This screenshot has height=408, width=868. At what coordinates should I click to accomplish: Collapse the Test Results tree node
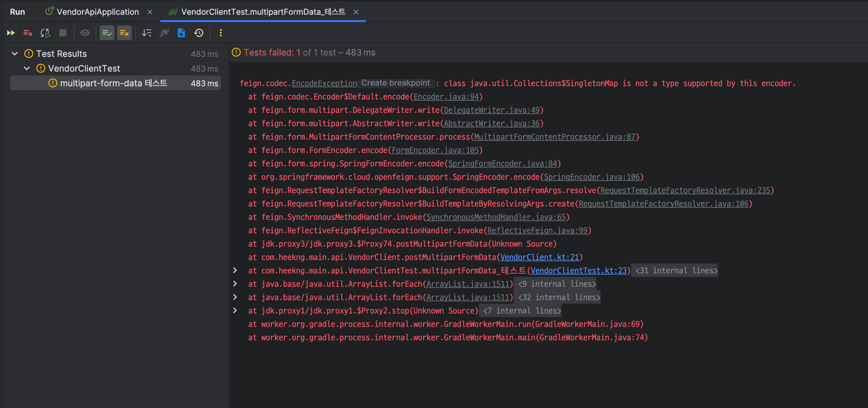click(15, 54)
